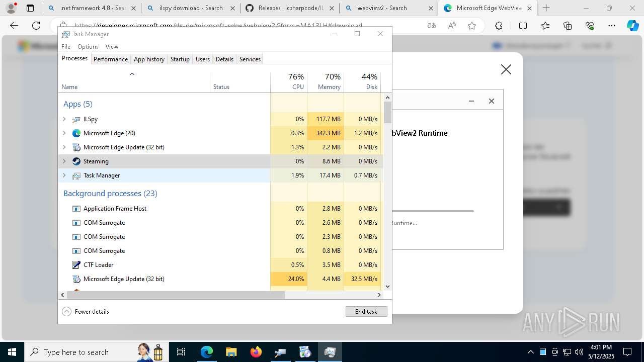
Task: Open Edge Settings and more menu
Action: pyautogui.click(x=612, y=26)
